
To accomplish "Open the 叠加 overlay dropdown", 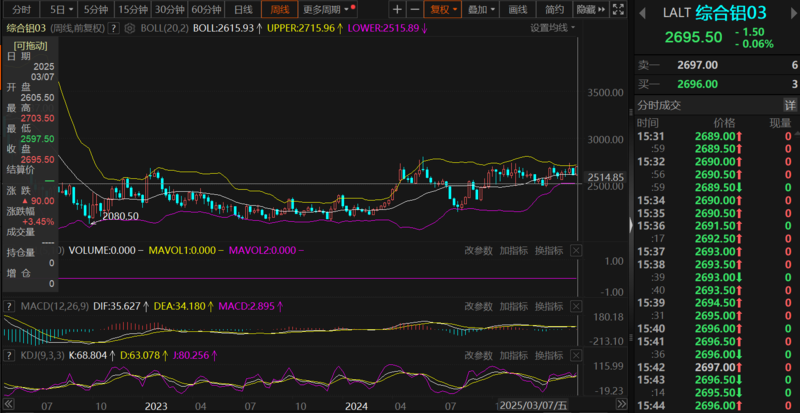I will [481, 9].
